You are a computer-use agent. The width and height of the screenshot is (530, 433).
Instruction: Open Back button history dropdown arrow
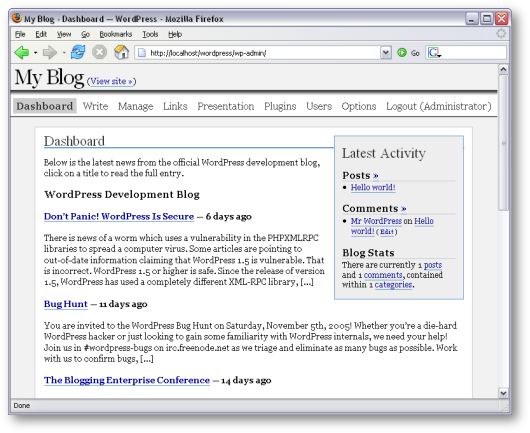pyautogui.click(x=35, y=53)
